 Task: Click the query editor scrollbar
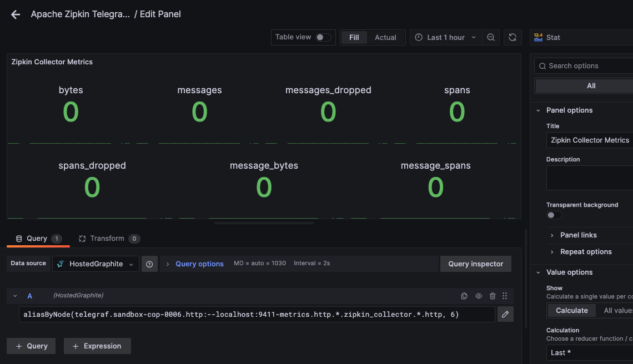[x=526, y=279]
